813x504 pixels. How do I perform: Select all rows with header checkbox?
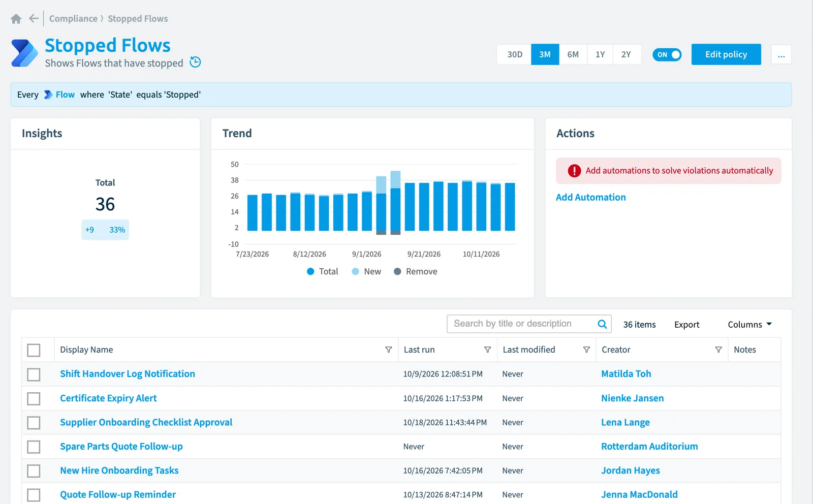[x=34, y=350]
